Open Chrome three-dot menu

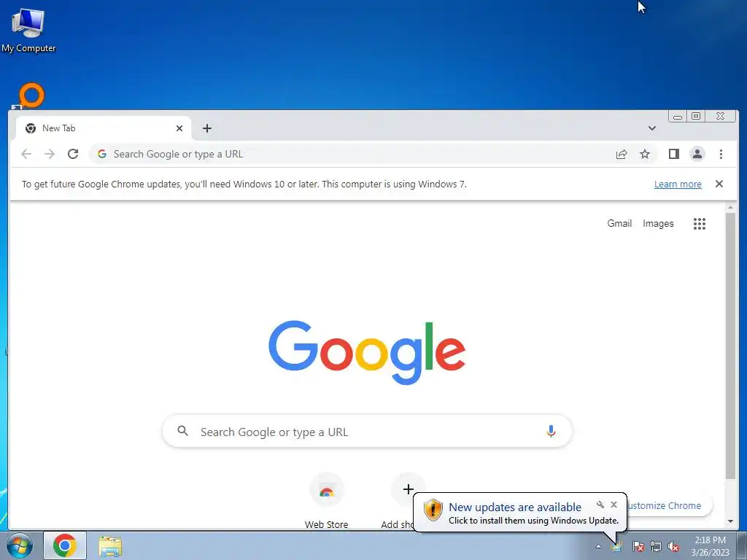(721, 154)
